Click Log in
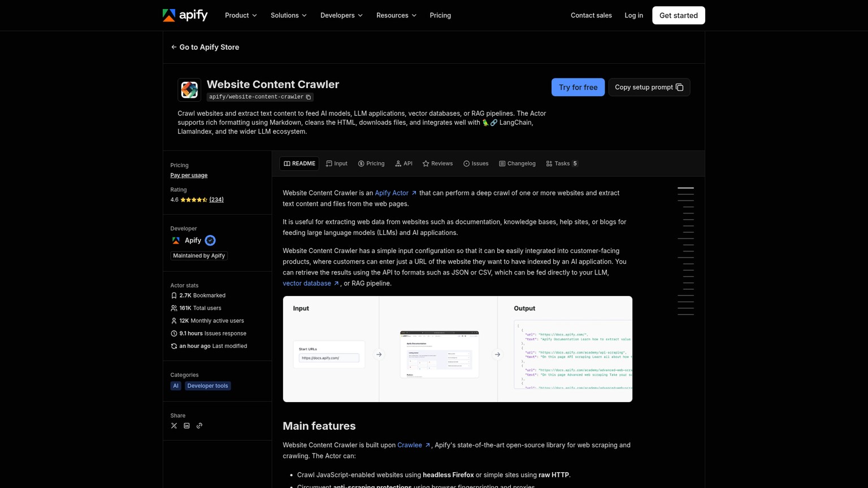Screen dimensions: 868x488 point(633,15)
